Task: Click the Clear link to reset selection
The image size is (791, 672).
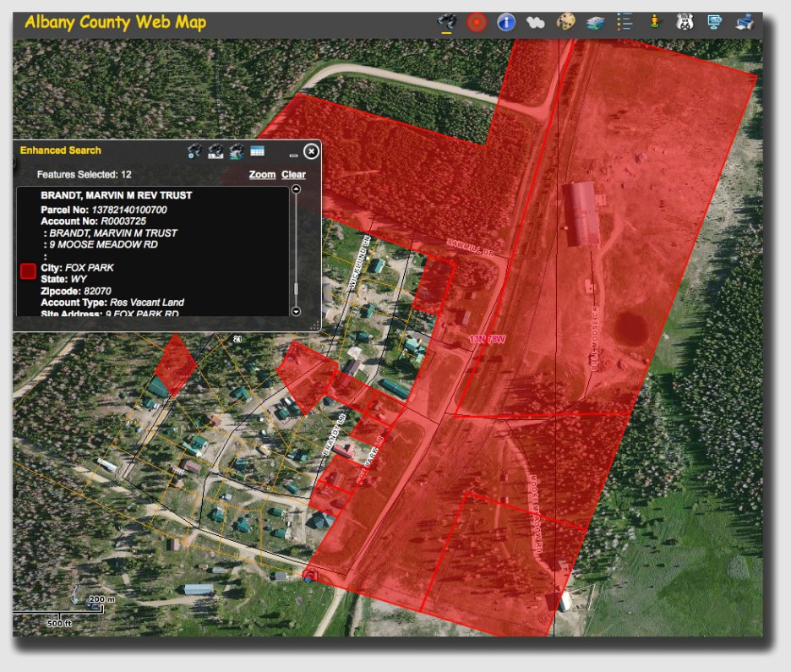Action: (293, 174)
